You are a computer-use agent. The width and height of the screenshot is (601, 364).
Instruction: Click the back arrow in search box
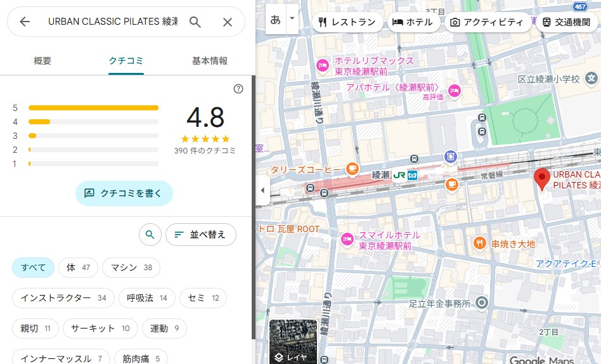pyautogui.click(x=25, y=22)
